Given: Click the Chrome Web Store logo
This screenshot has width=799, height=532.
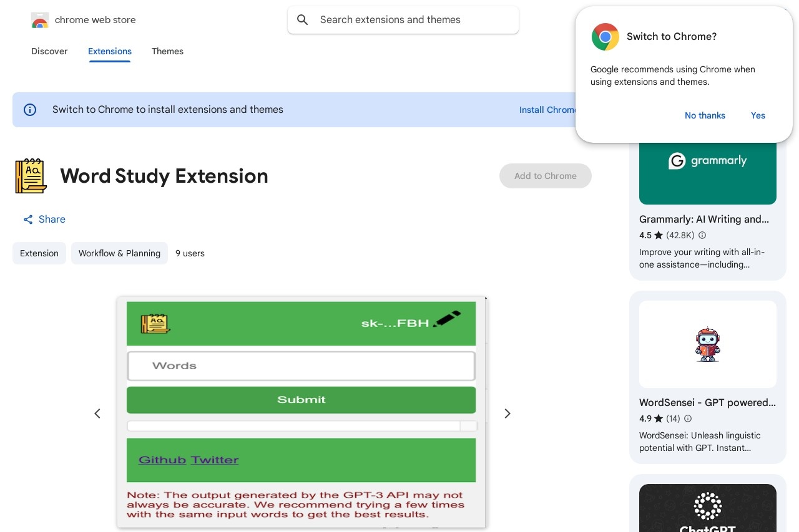Looking at the screenshot, I should (x=40, y=21).
